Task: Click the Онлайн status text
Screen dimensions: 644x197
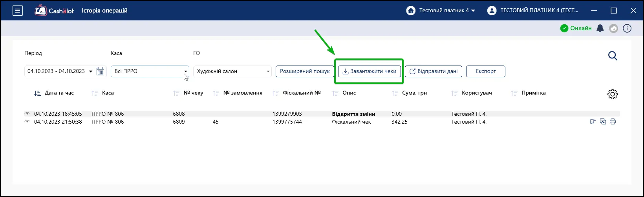Action: (x=581, y=28)
